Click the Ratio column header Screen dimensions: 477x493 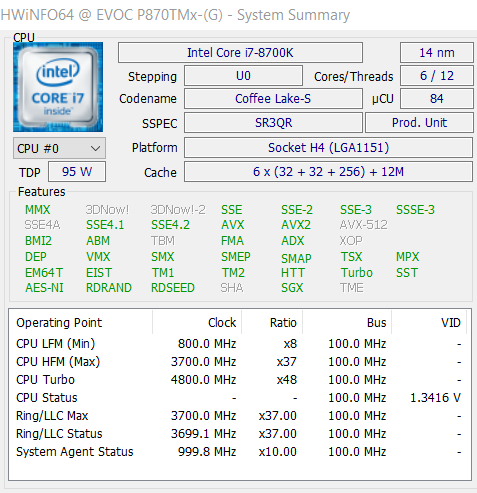(272, 323)
